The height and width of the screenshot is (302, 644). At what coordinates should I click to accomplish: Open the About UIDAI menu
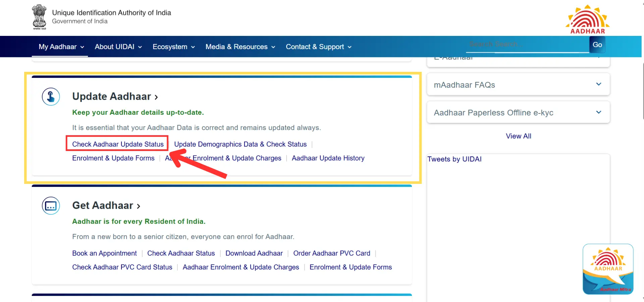tap(118, 47)
